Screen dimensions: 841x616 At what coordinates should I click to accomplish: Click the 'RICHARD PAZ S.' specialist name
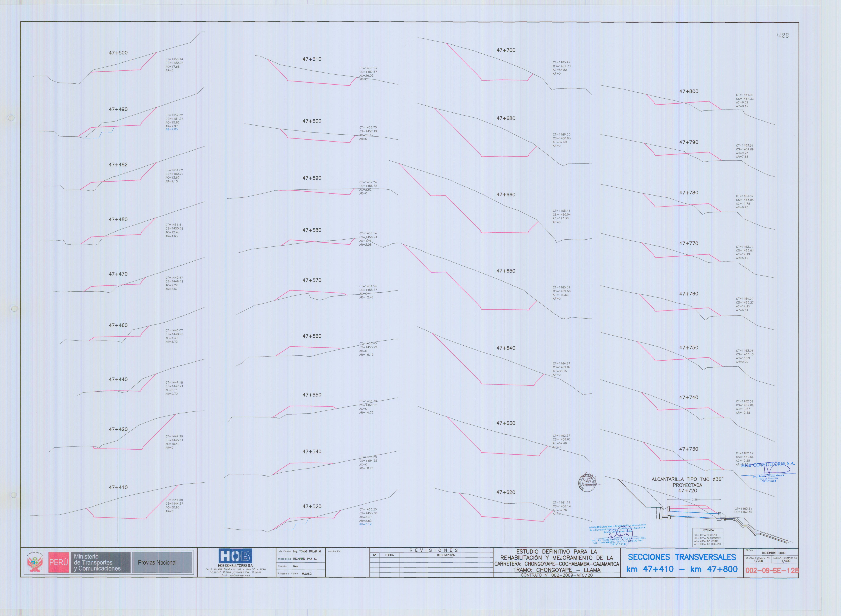click(x=305, y=559)
